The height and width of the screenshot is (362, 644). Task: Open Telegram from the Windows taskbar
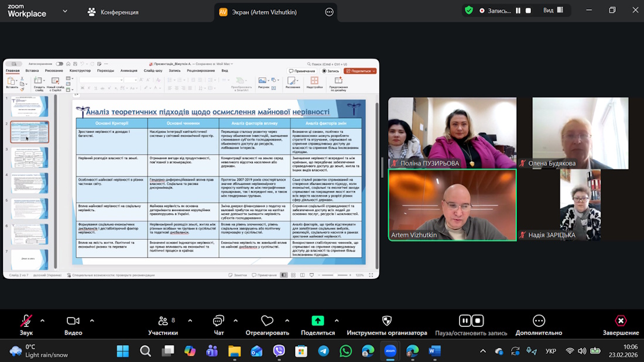click(x=324, y=351)
